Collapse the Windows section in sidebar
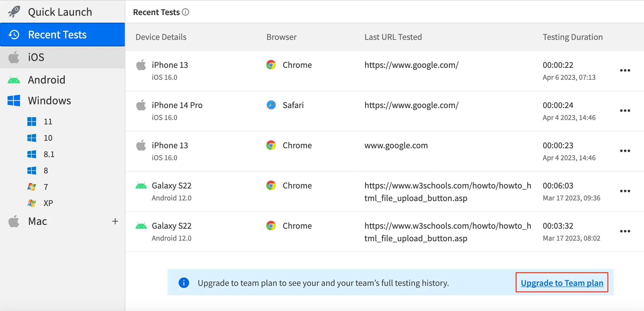 pyautogui.click(x=49, y=101)
